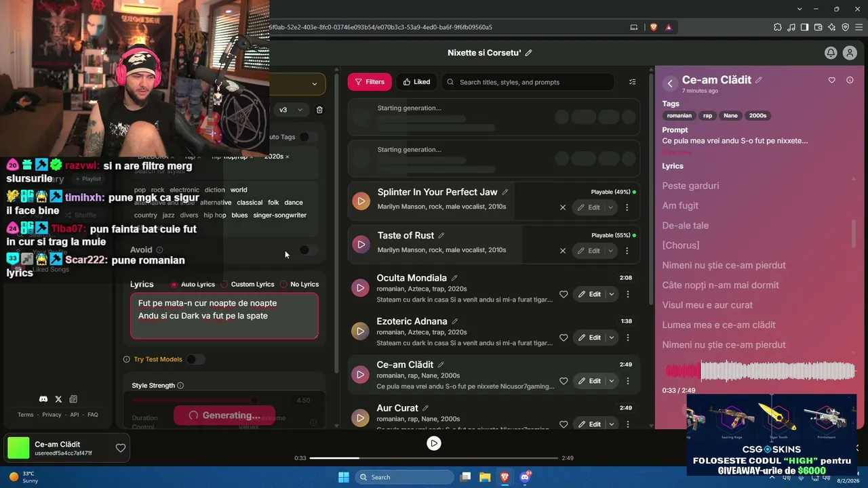Open the user profile avatar menu

pos(849,53)
